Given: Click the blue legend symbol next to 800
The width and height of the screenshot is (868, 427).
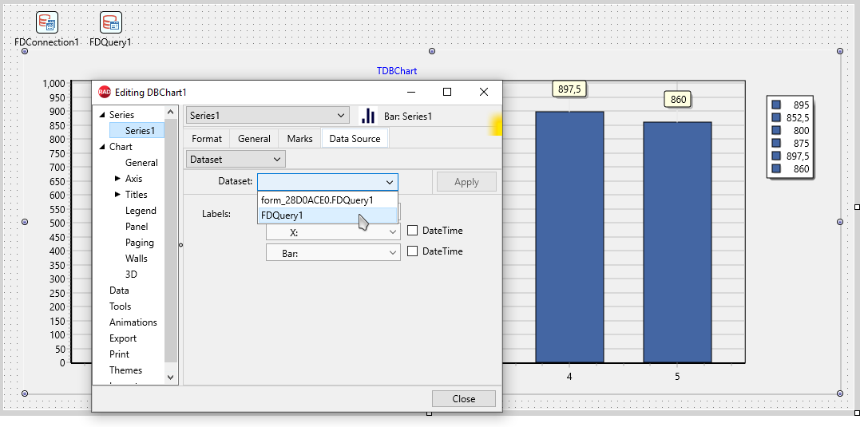Looking at the screenshot, I should coord(776,131).
